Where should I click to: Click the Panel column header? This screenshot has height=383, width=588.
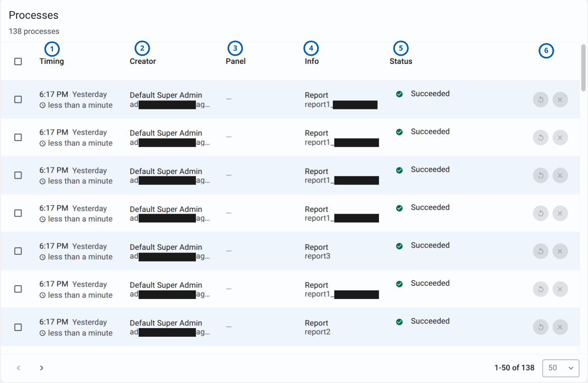coord(236,61)
